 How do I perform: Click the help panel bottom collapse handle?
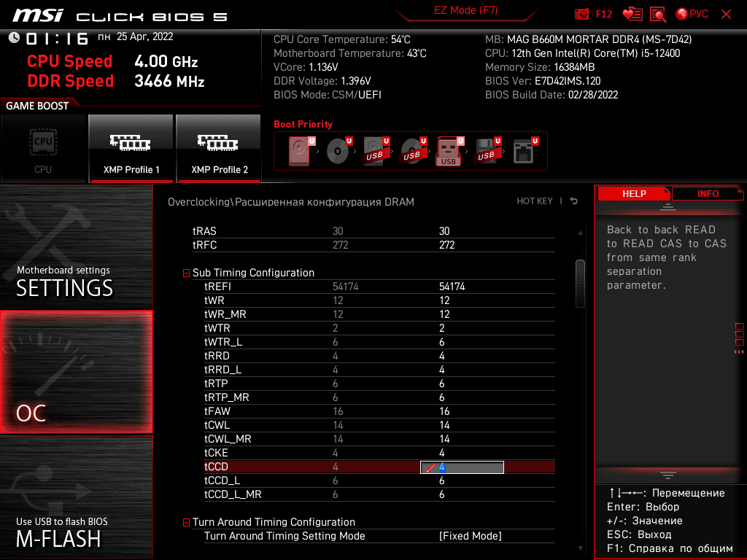click(668, 475)
